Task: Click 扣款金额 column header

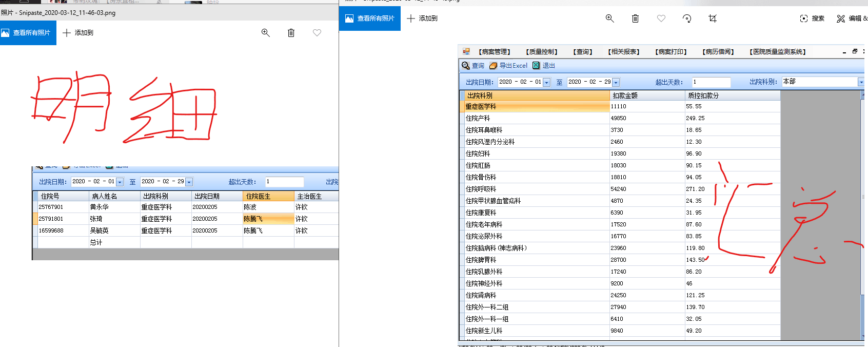Action: (x=647, y=95)
